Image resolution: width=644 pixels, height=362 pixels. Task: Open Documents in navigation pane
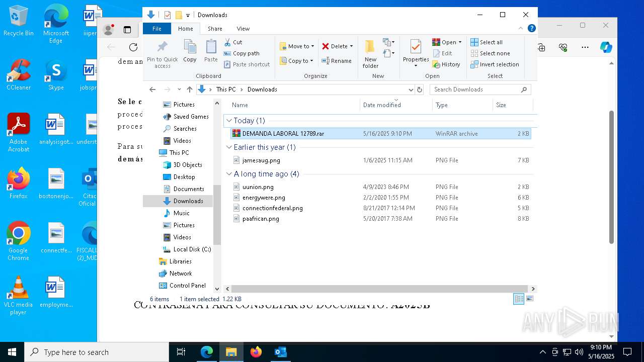(x=183, y=189)
